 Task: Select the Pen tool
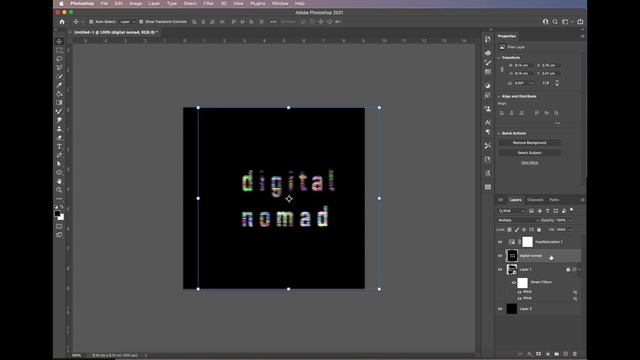(59, 155)
